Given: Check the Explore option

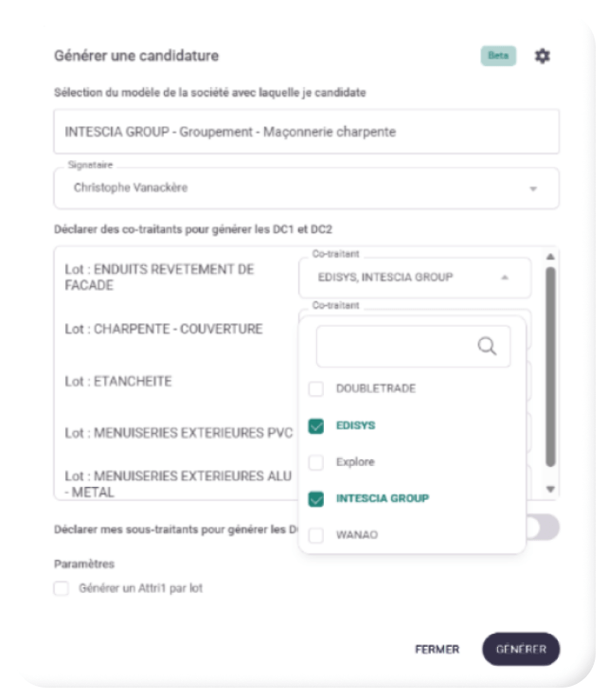Looking at the screenshot, I should (316, 462).
